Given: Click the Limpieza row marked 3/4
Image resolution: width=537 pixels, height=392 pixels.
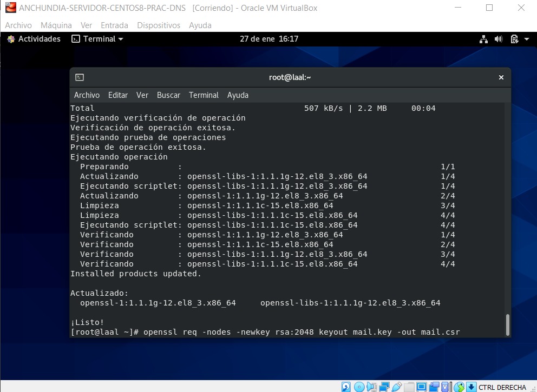Looking at the screenshot, I should tap(267, 205).
